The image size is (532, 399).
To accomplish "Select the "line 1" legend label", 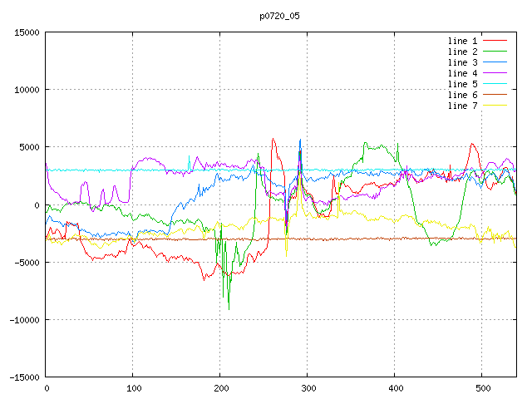I will (x=463, y=41).
